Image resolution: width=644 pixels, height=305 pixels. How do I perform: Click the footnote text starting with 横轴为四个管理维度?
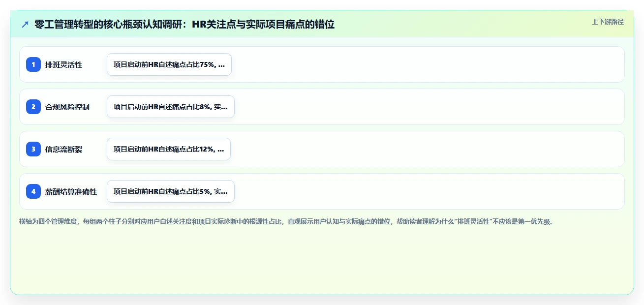tap(286, 221)
